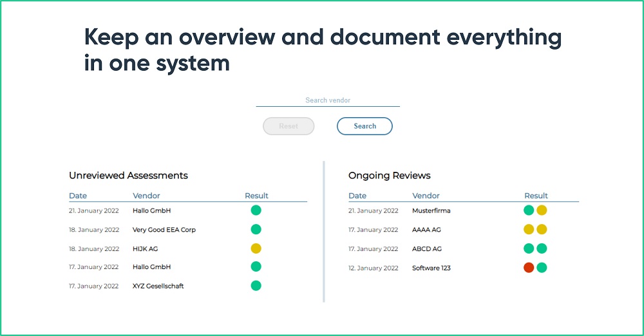This screenshot has width=644, height=336.
Task: Select the Software 123 review row
Action: coord(431,268)
